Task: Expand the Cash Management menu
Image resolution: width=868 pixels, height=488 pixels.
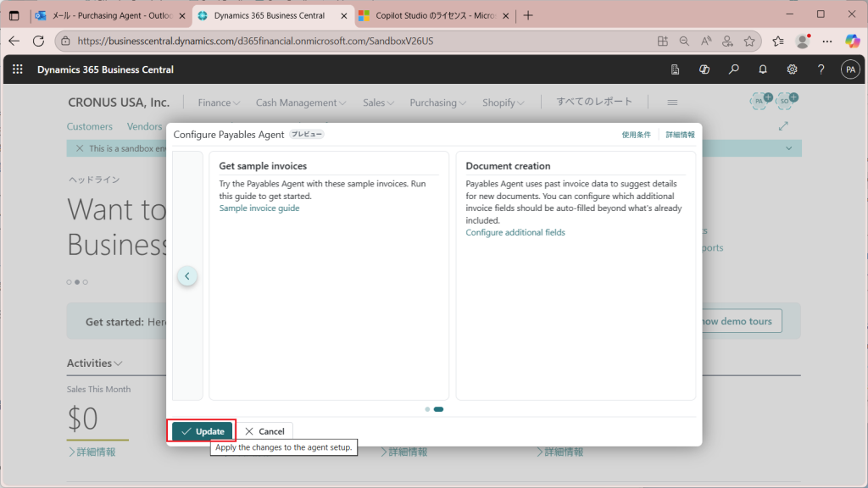Action: coord(301,103)
